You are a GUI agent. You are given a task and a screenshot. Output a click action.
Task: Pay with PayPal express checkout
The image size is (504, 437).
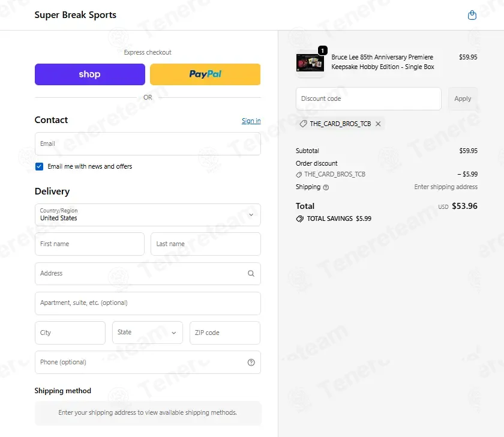pos(205,74)
